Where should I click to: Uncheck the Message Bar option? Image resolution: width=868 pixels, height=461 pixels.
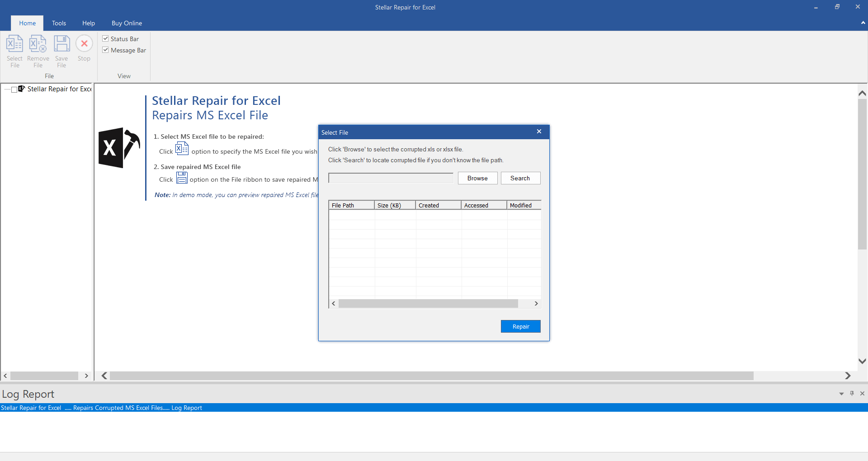coord(105,50)
